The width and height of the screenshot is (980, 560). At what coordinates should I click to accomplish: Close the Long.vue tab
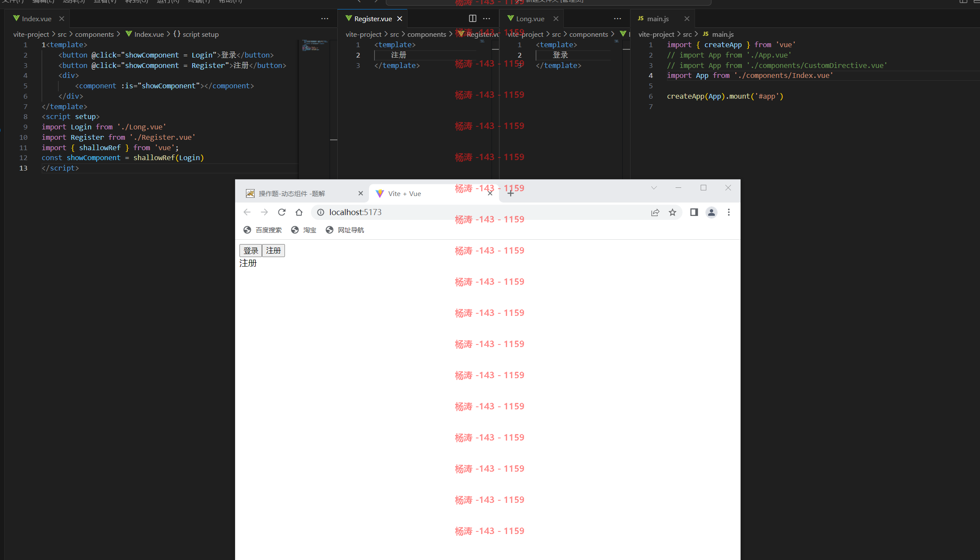(x=556, y=19)
